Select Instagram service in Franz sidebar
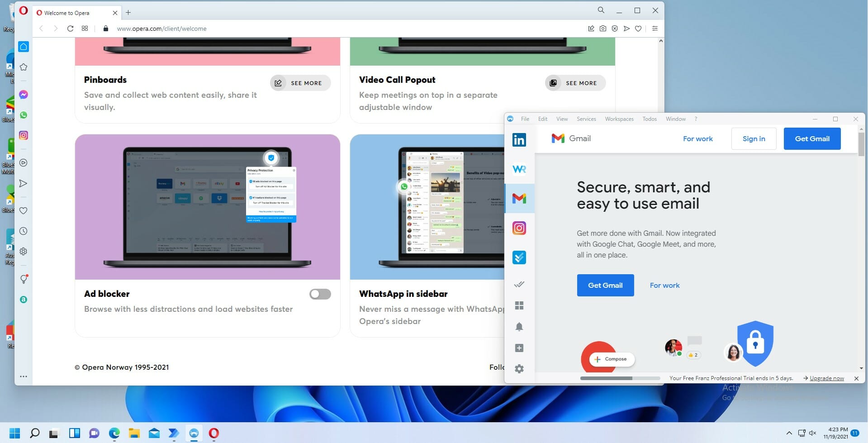This screenshot has width=868, height=443. click(519, 228)
